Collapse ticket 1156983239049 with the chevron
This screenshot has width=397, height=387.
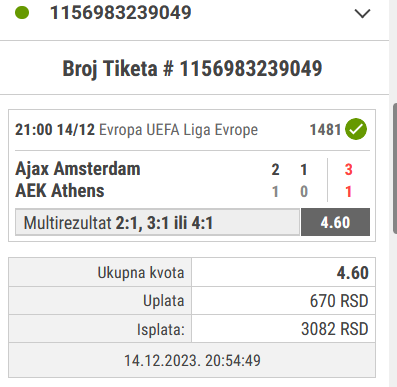click(362, 14)
